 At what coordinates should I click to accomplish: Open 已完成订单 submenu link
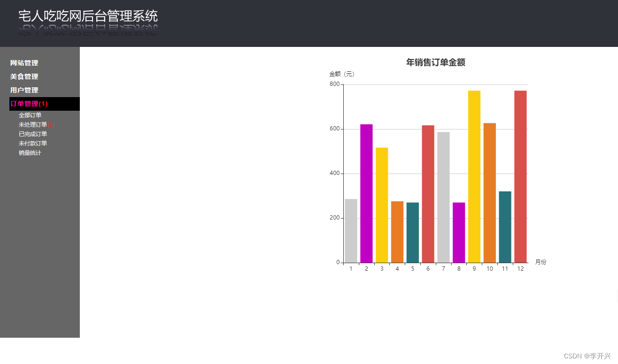[x=33, y=134]
